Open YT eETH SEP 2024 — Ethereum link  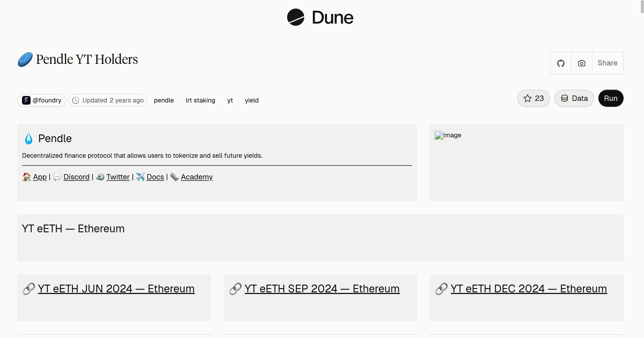(322, 289)
